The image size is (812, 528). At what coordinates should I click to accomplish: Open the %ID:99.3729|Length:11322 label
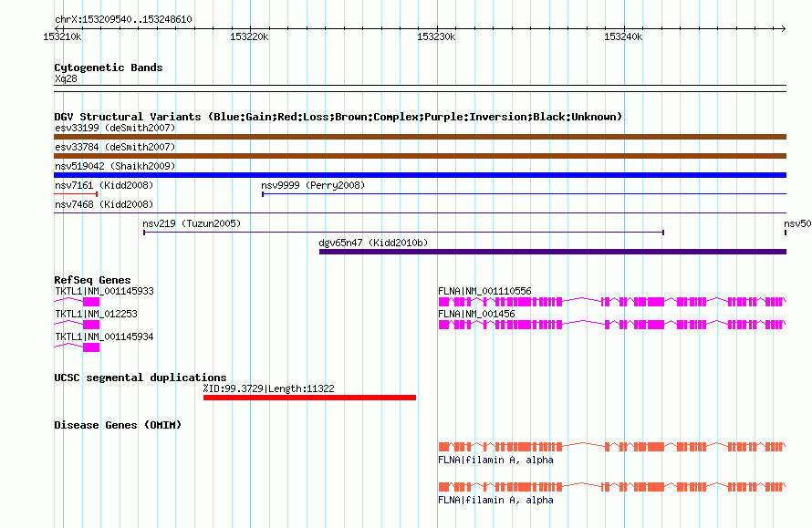tap(269, 388)
